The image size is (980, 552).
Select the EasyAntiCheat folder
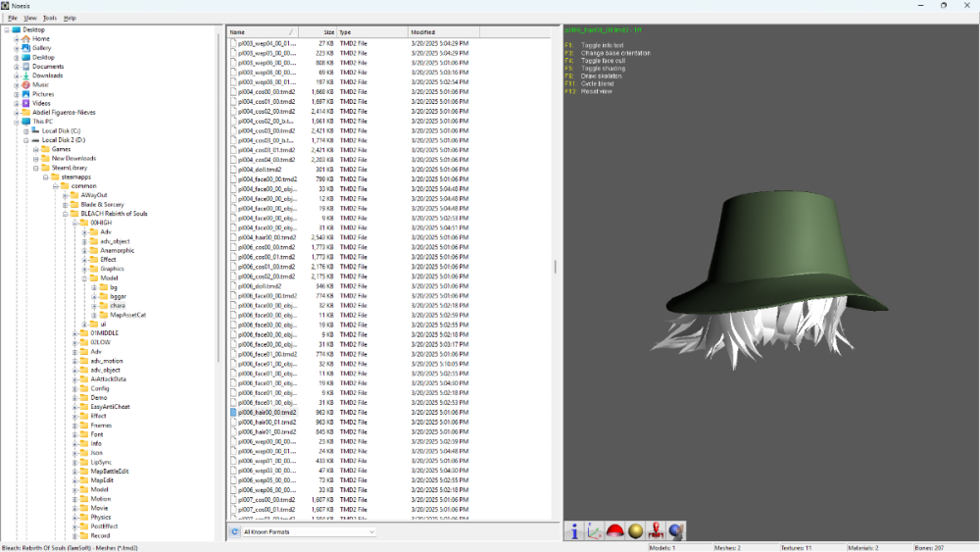(x=110, y=407)
